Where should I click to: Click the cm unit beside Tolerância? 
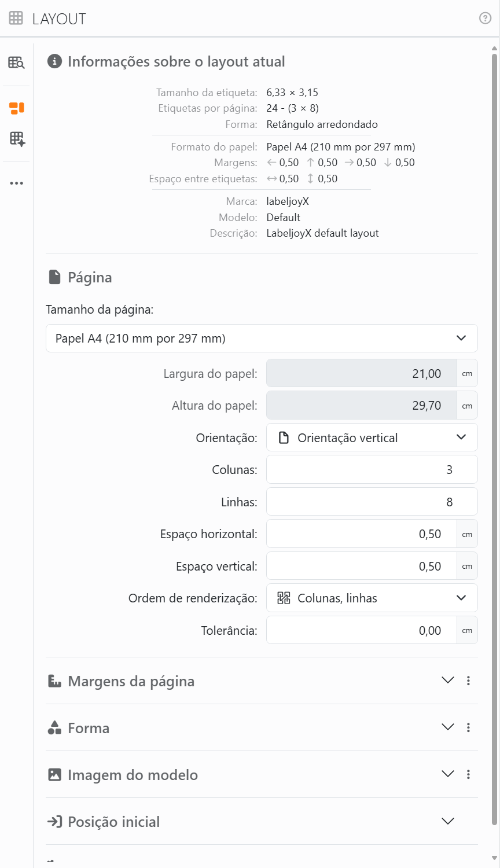click(467, 631)
